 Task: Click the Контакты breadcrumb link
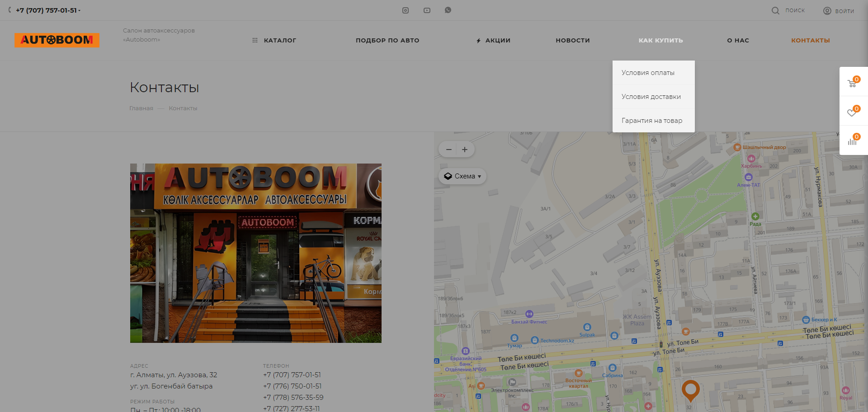point(183,108)
